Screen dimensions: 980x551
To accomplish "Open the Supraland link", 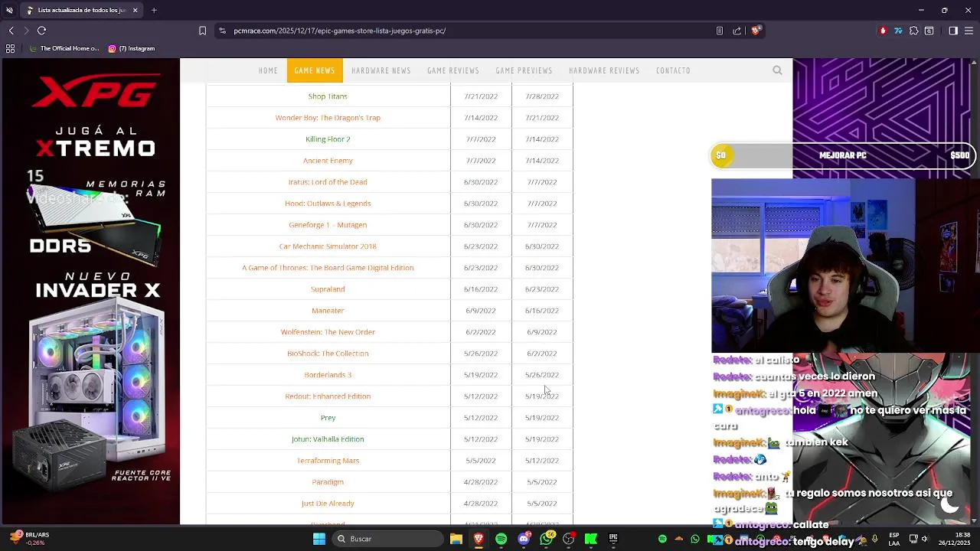I will (328, 289).
